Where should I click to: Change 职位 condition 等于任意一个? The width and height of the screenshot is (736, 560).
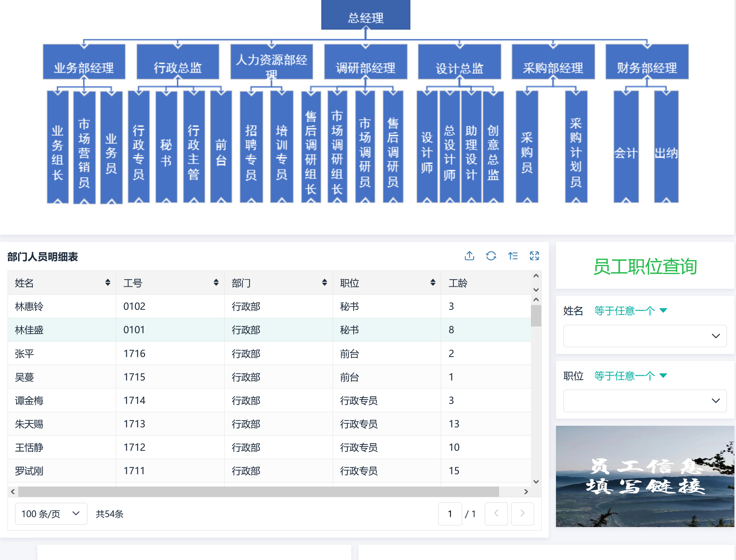point(630,376)
